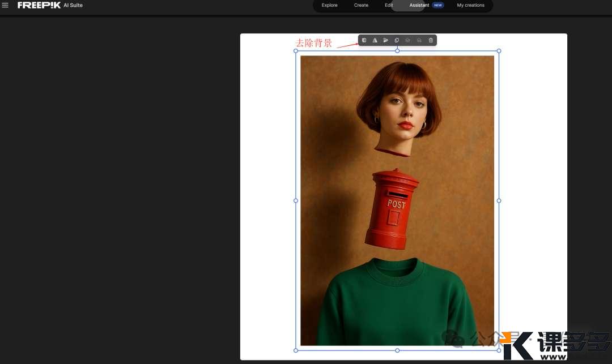
Task: Delete the selected image with trash icon
Action: pyautogui.click(x=431, y=40)
